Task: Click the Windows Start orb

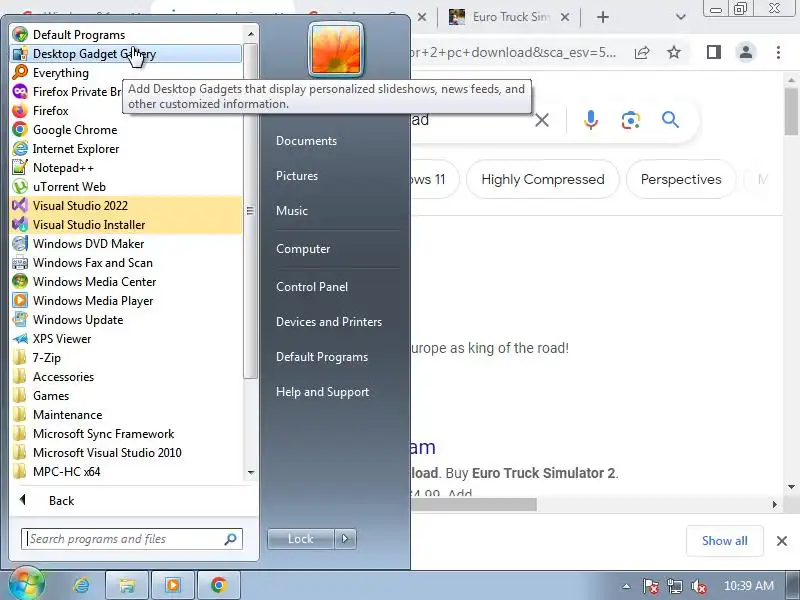Action: [26, 585]
